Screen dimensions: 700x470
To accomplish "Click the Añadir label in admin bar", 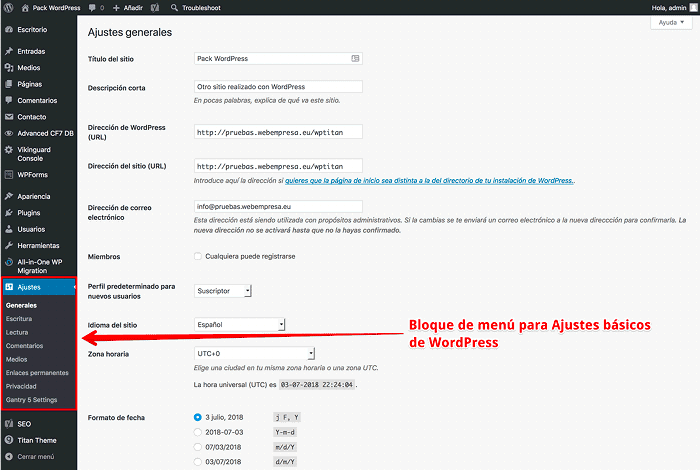I will (133, 8).
